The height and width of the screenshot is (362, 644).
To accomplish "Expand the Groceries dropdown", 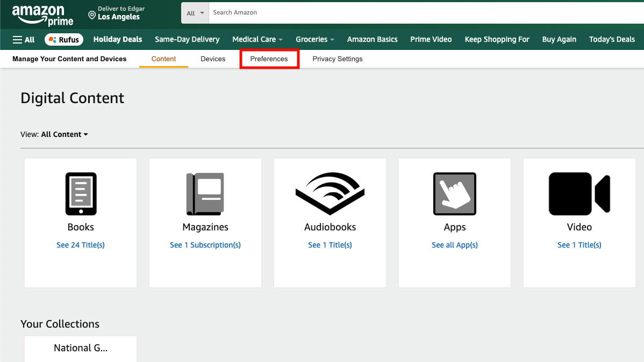I will (314, 39).
